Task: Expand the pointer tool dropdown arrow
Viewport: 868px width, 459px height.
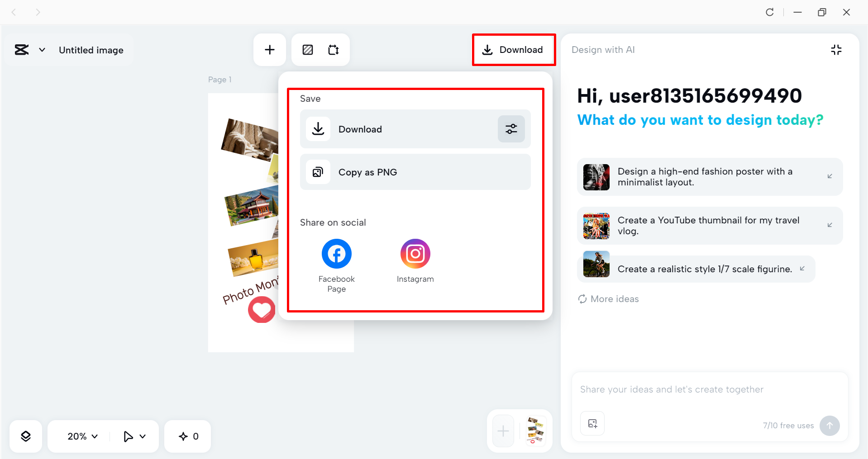Action: point(143,436)
